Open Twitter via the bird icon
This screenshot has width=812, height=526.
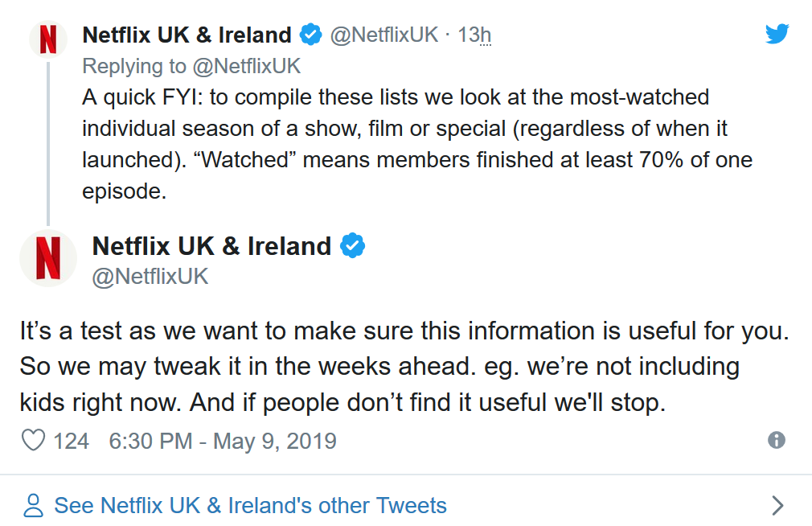pos(777,34)
